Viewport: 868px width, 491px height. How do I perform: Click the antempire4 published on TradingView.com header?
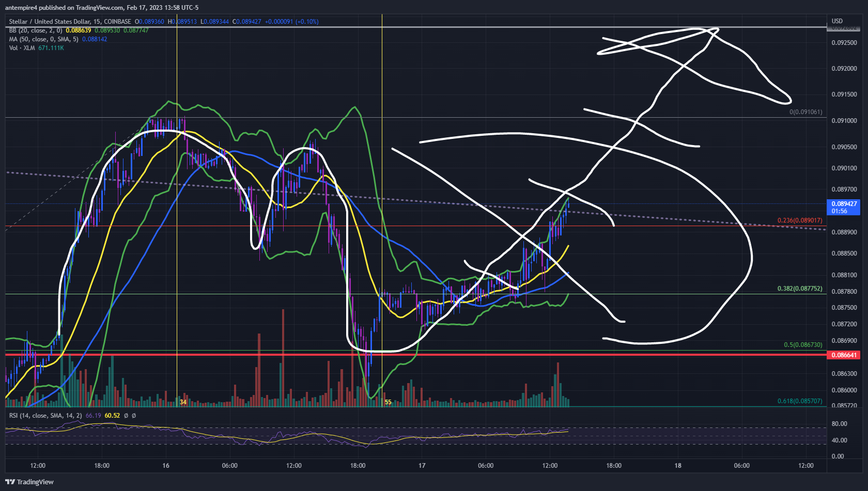coord(102,8)
